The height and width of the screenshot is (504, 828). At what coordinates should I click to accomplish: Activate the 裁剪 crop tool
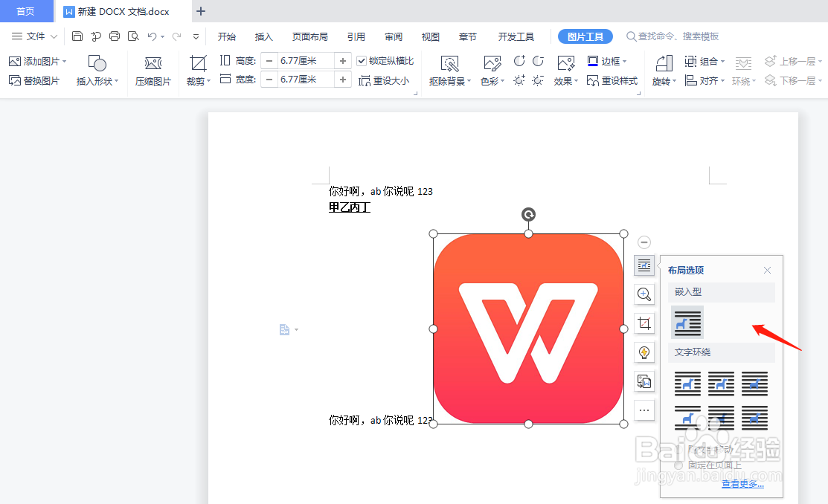[x=198, y=72]
